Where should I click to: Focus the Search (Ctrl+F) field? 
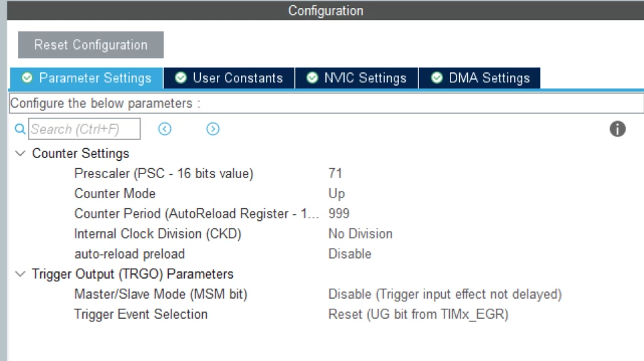point(84,129)
